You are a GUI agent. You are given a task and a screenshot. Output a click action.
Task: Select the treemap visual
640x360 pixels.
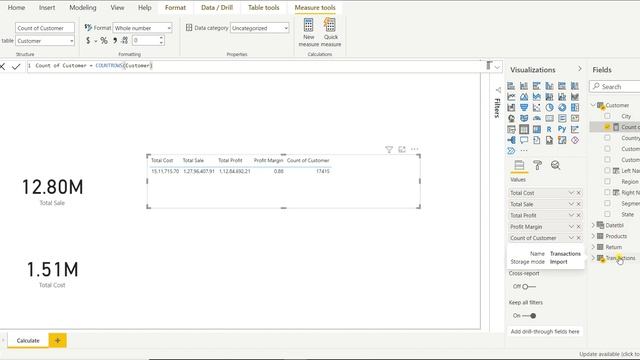575,107
